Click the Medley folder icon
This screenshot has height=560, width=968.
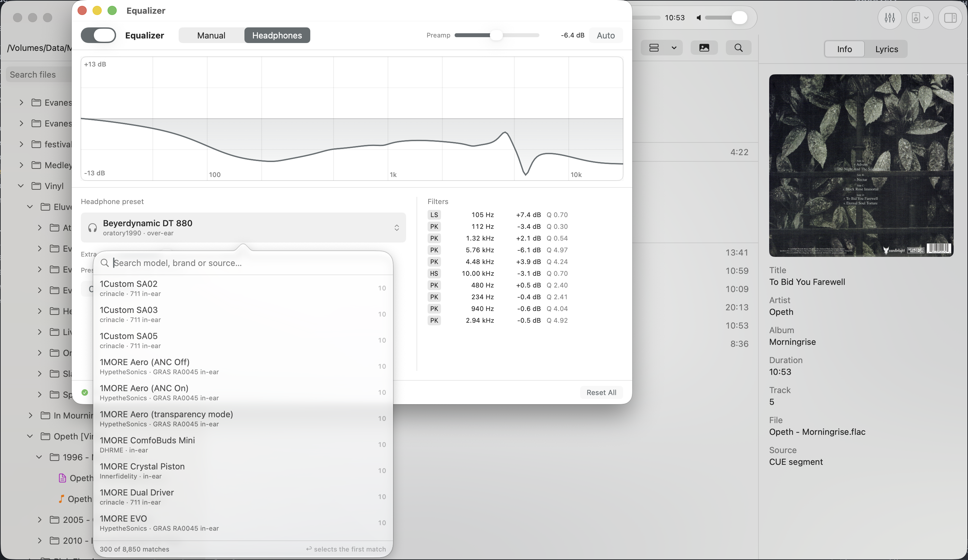(36, 165)
